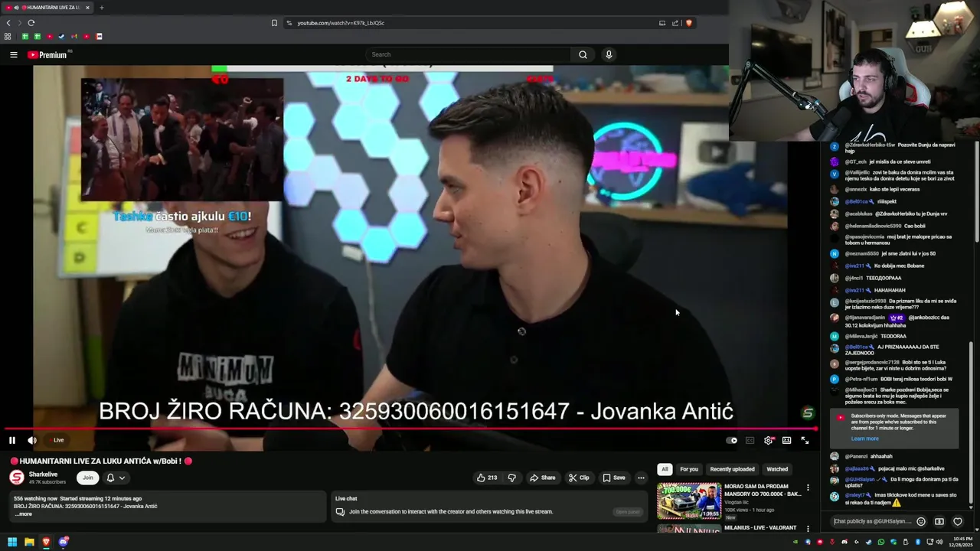Pause the live stream video
Screen dimensions: 980x551
(12, 440)
